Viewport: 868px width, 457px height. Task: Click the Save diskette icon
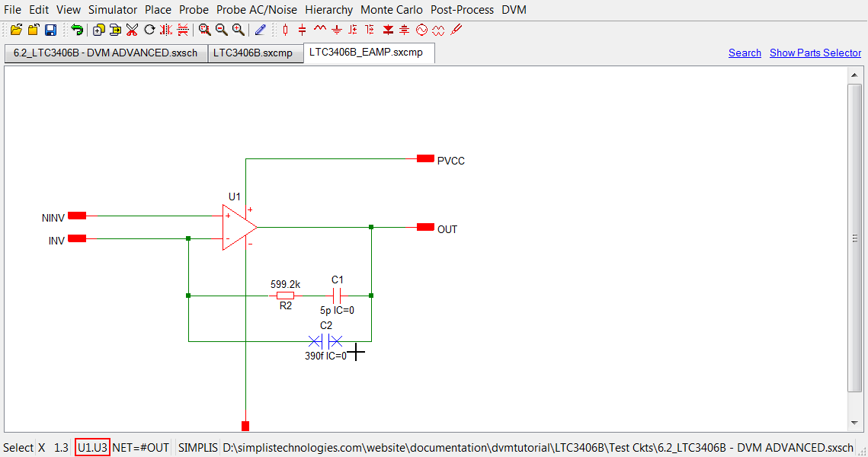click(x=50, y=30)
